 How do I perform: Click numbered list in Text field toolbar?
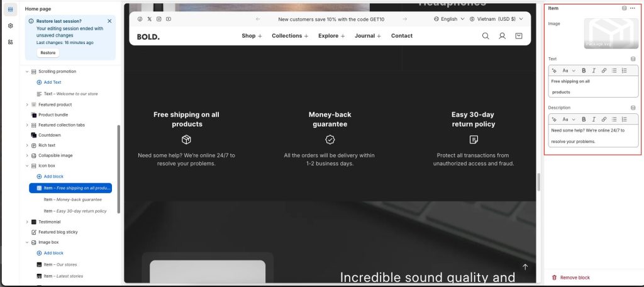(x=624, y=70)
